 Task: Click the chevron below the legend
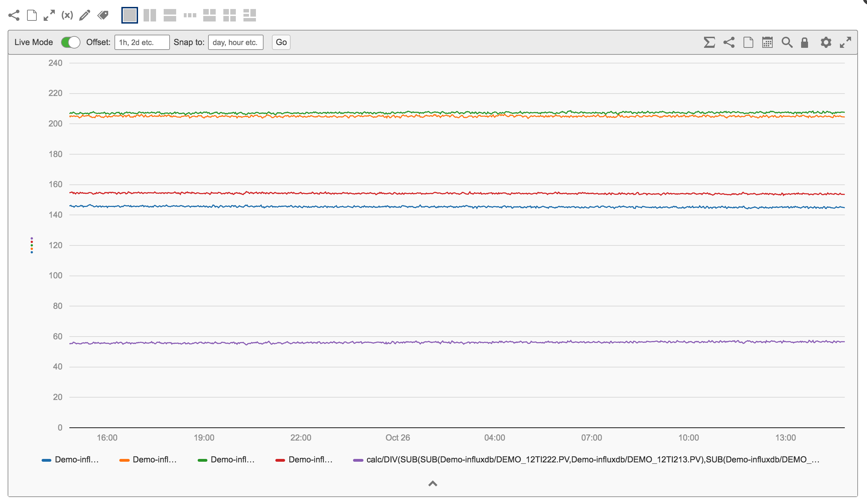pyautogui.click(x=433, y=484)
